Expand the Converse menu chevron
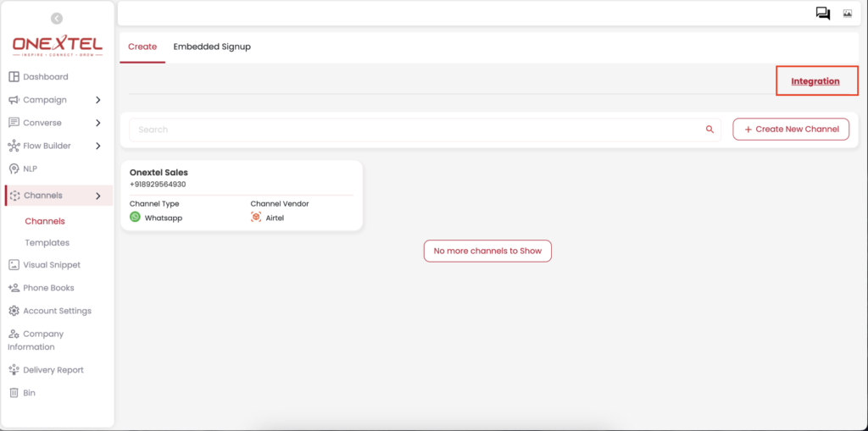Image resolution: width=868 pixels, height=431 pixels. [98, 123]
